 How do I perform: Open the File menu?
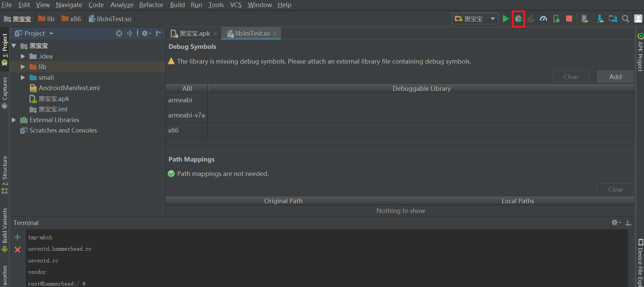[7, 5]
